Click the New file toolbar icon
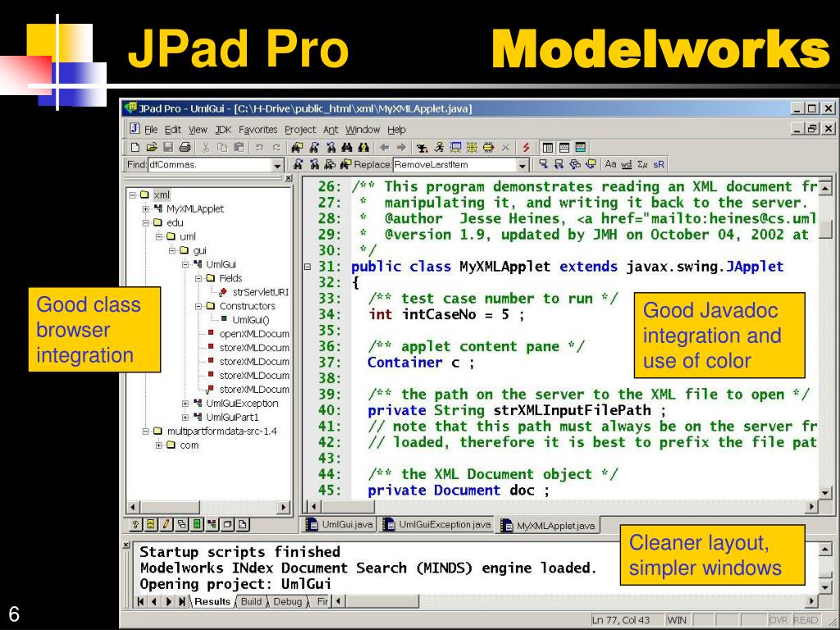The height and width of the screenshot is (630, 840). pyautogui.click(x=135, y=148)
